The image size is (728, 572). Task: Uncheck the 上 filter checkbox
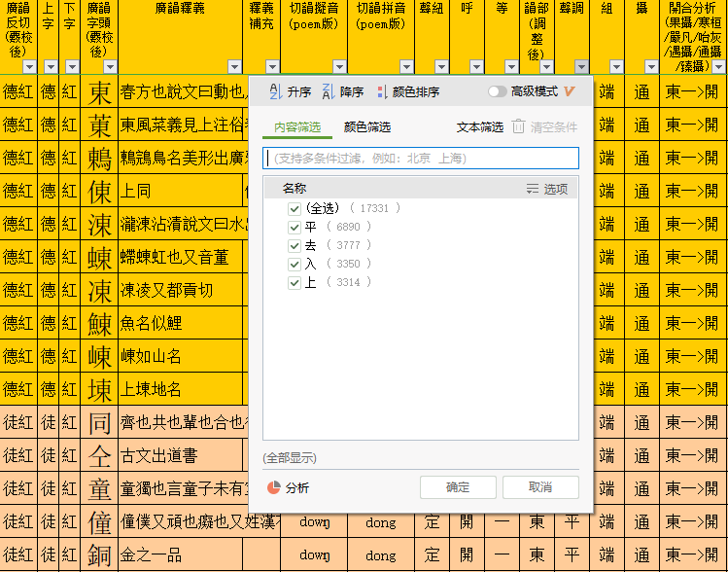[x=294, y=282]
